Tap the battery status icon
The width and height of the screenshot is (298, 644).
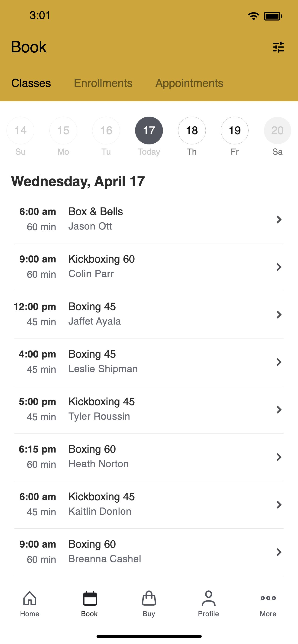273,16
